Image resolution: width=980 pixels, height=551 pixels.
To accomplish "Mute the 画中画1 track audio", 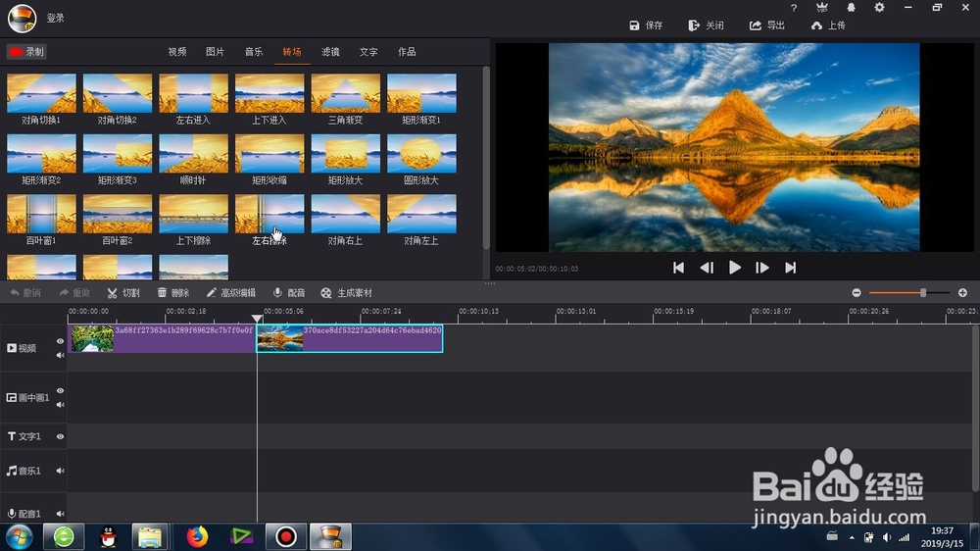I will point(60,405).
